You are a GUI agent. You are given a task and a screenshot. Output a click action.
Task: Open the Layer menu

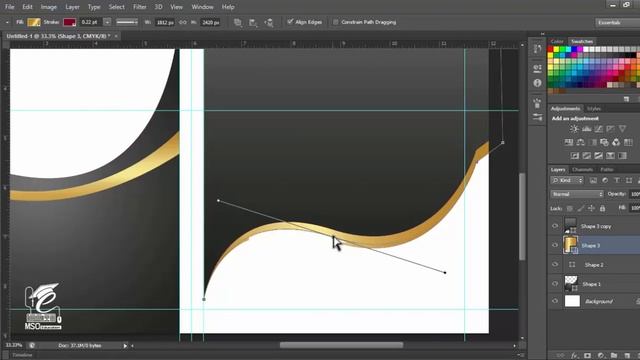(72, 7)
